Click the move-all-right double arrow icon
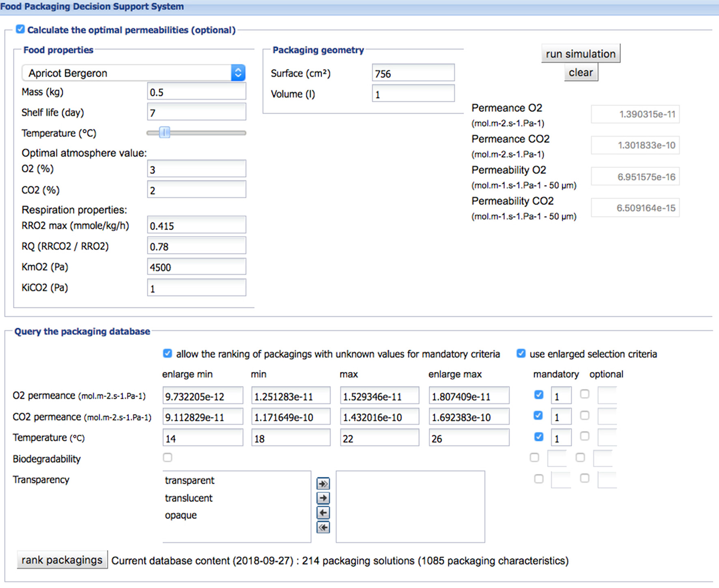719x588 pixels. click(323, 483)
